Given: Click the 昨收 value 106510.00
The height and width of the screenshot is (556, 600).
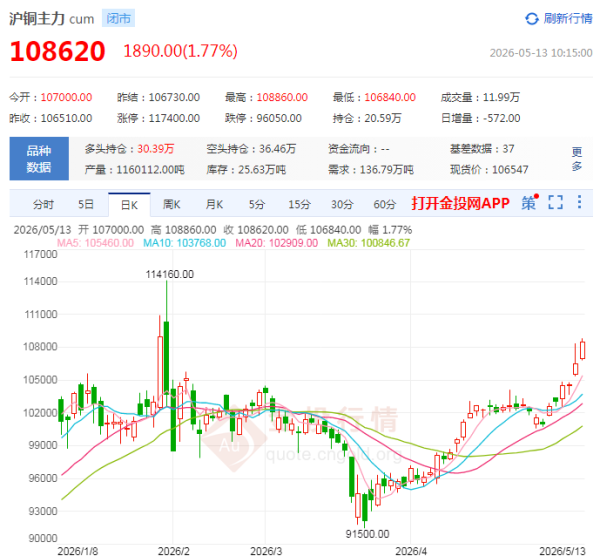Looking at the screenshot, I should point(66,118).
